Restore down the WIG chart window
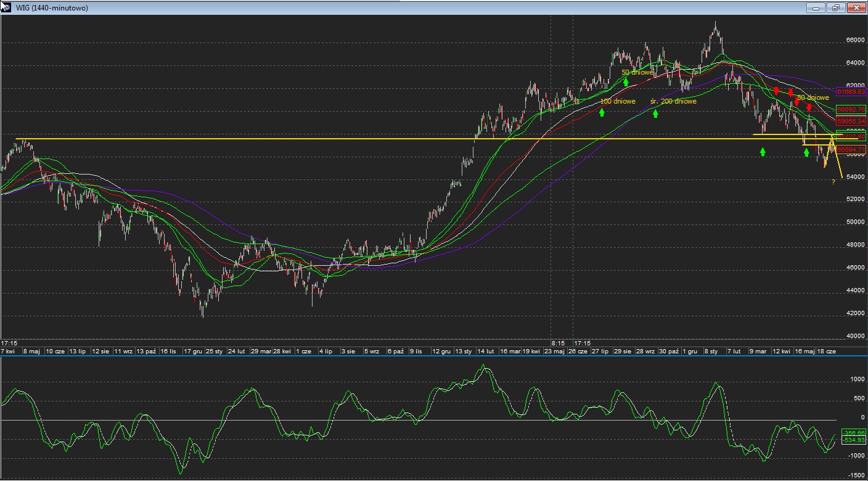The width and height of the screenshot is (868, 481). pyautogui.click(x=835, y=8)
